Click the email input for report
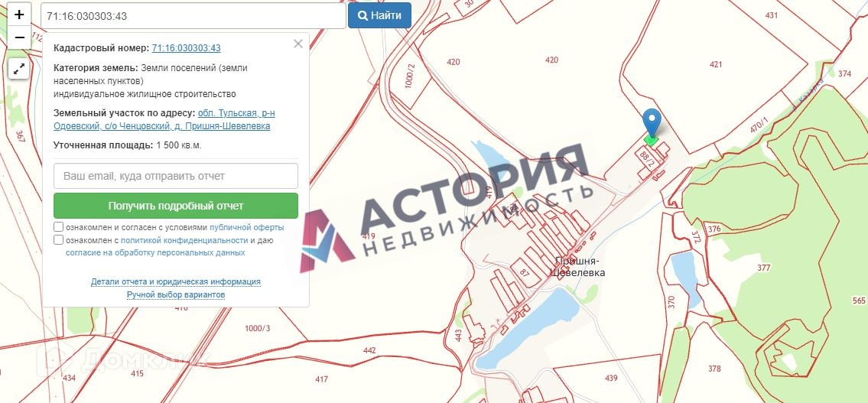The height and width of the screenshot is (403, 868). [x=176, y=176]
